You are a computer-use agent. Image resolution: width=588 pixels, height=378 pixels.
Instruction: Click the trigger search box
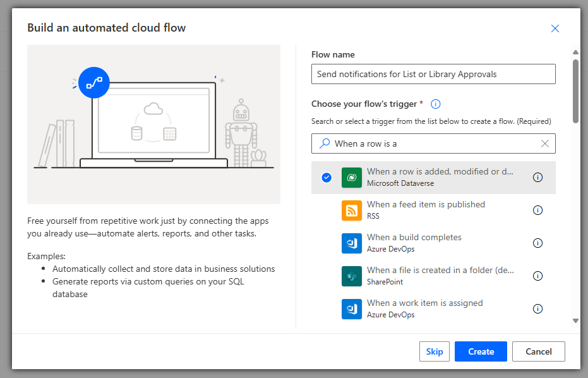click(x=433, y=143)
